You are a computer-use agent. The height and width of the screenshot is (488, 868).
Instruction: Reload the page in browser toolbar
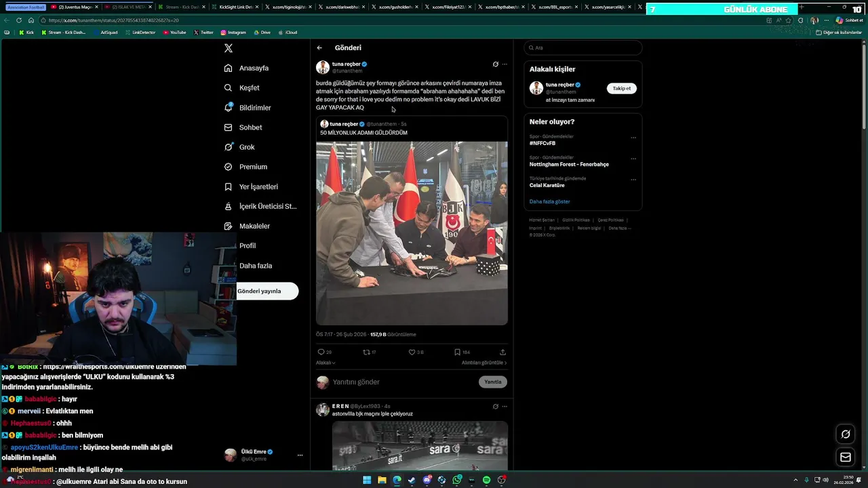point(18,20)
